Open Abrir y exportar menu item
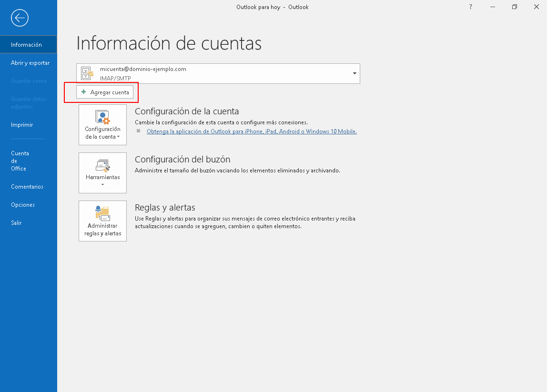547x392 pixels. (30, 63)
